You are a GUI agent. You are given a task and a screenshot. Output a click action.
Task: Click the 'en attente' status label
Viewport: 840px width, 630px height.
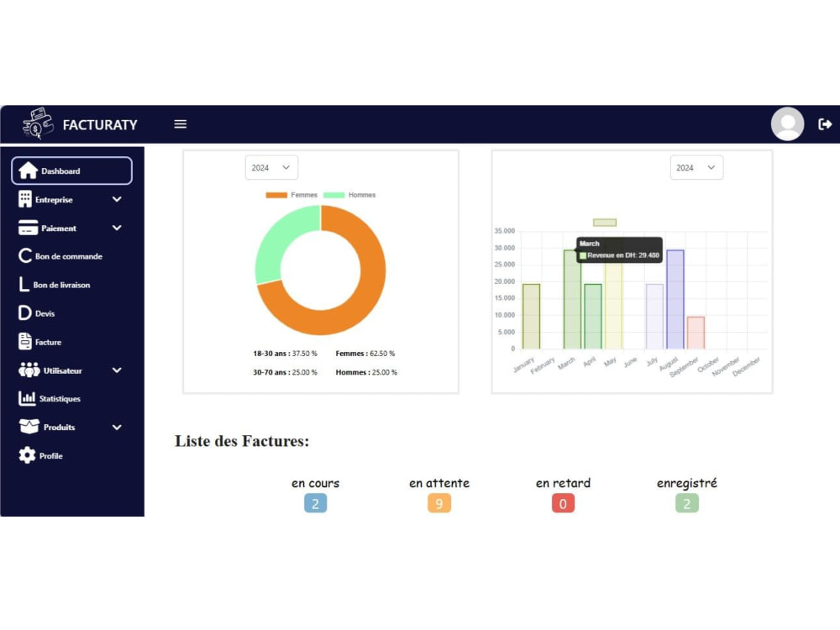pyautogui.click(x=439, y=483)
